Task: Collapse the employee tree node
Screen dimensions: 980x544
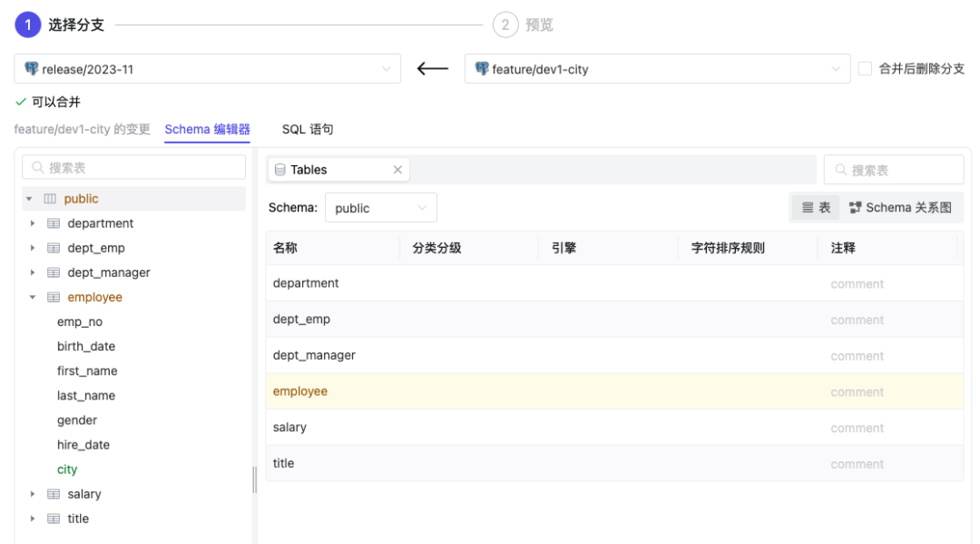Action: [33, 297]
